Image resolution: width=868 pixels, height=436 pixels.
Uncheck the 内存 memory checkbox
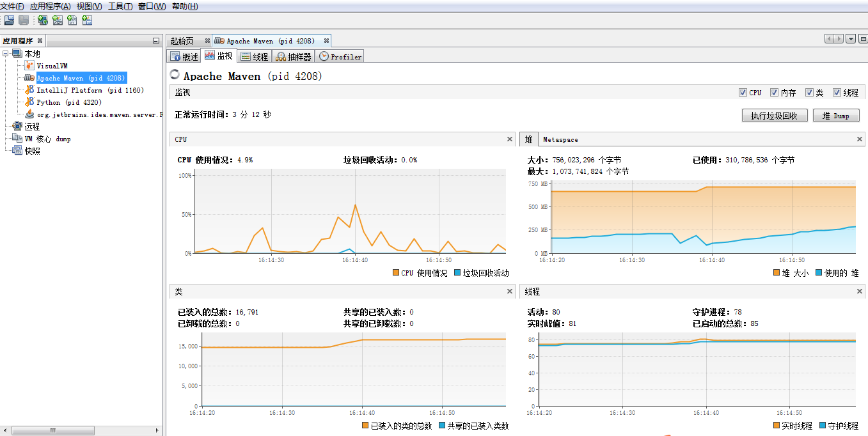[774, 92]
